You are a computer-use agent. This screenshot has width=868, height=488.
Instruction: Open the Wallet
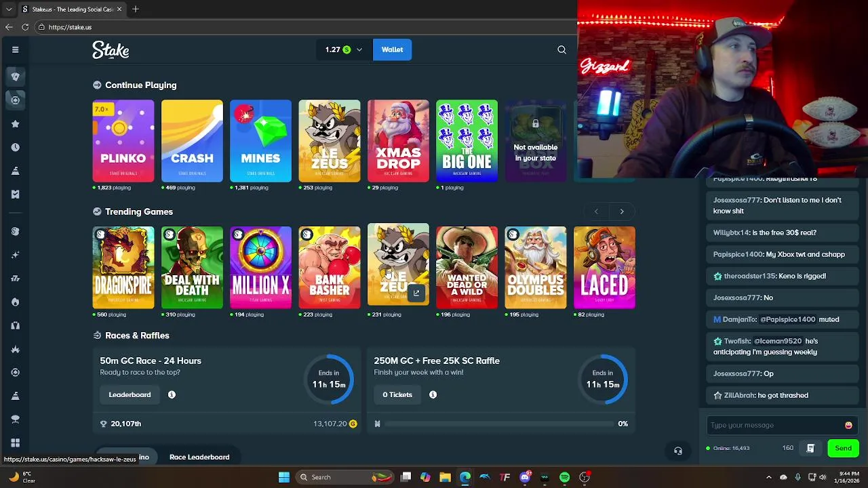click(392, 49)
